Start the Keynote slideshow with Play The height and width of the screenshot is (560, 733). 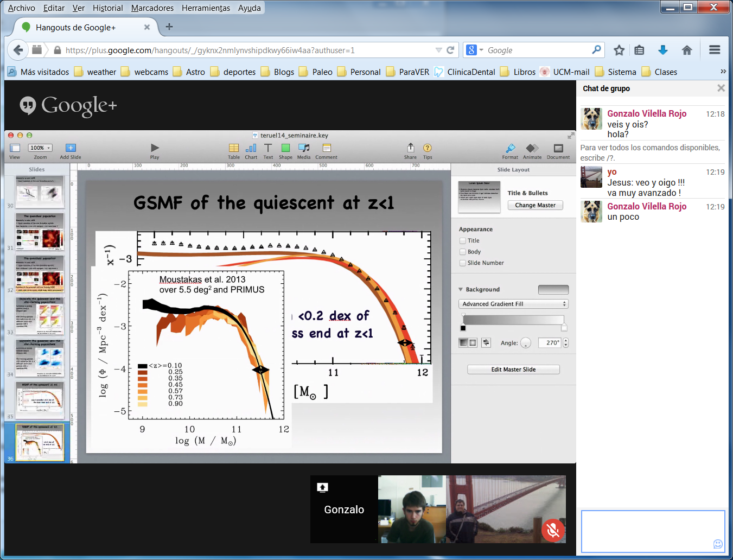(155, 148)
